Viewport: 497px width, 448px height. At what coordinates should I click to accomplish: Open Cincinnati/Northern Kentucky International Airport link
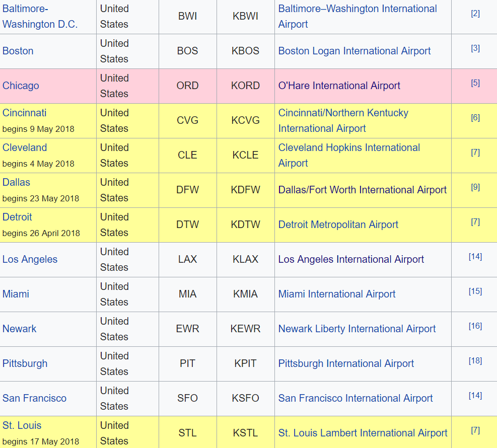tap(343, 121)
